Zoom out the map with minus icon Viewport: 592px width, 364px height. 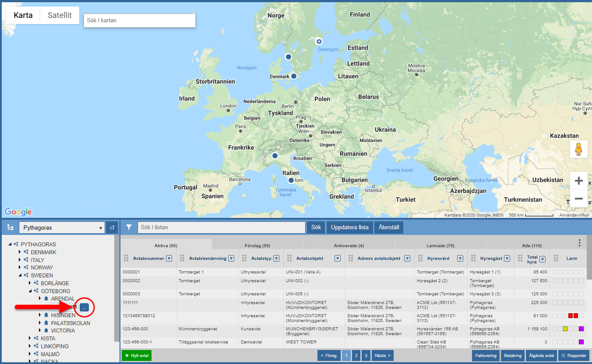click(578, 199)
